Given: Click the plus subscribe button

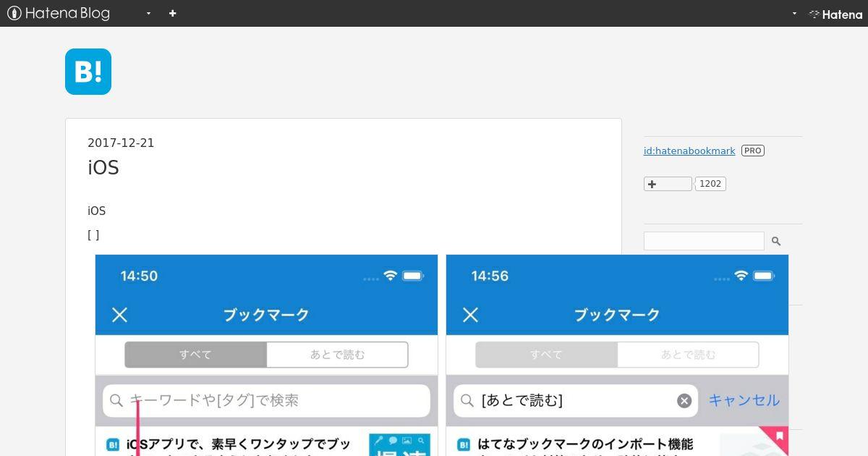Looking at the screenshot, I should [668, 184].
